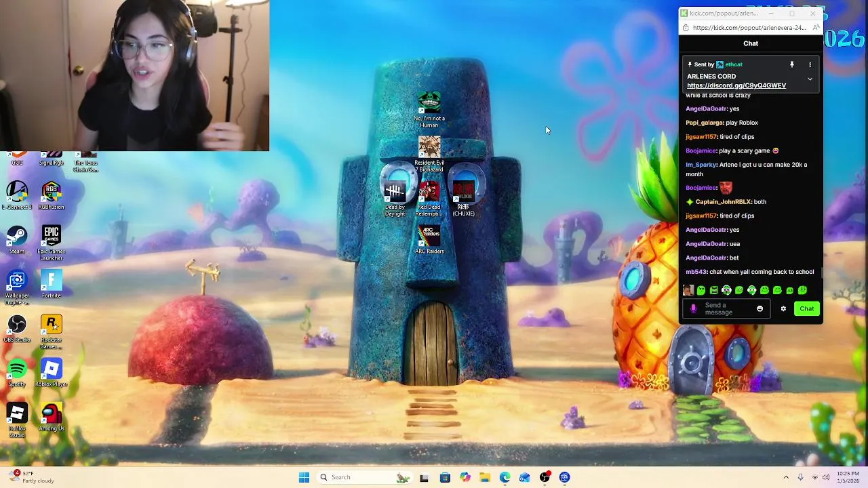Open the Among Us desktop icon

point(52,418)
